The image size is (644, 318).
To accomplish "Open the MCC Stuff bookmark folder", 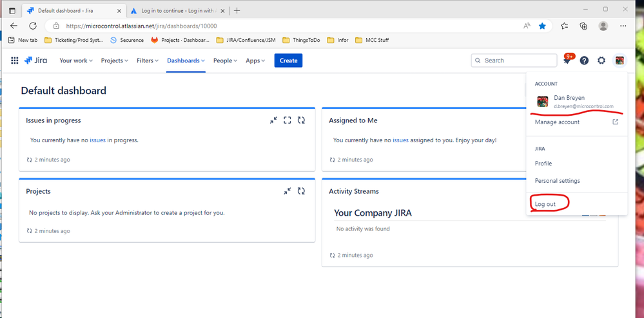I will click(372, 40).
